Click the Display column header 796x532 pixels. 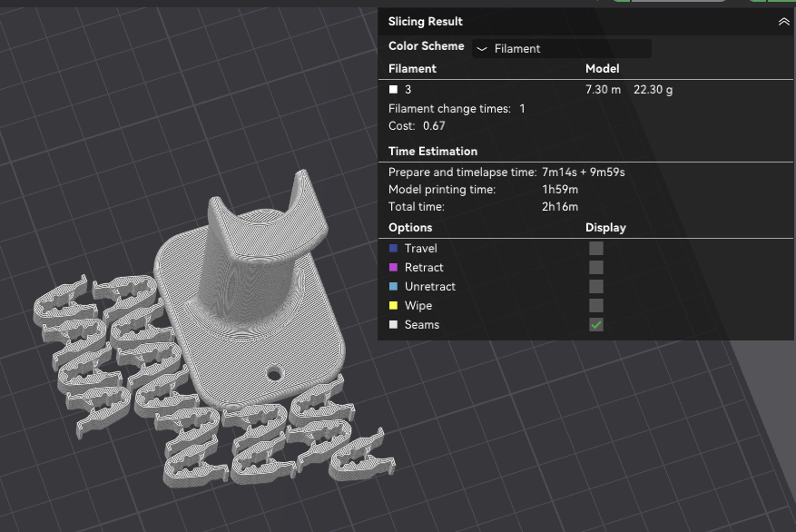(605, 228)
